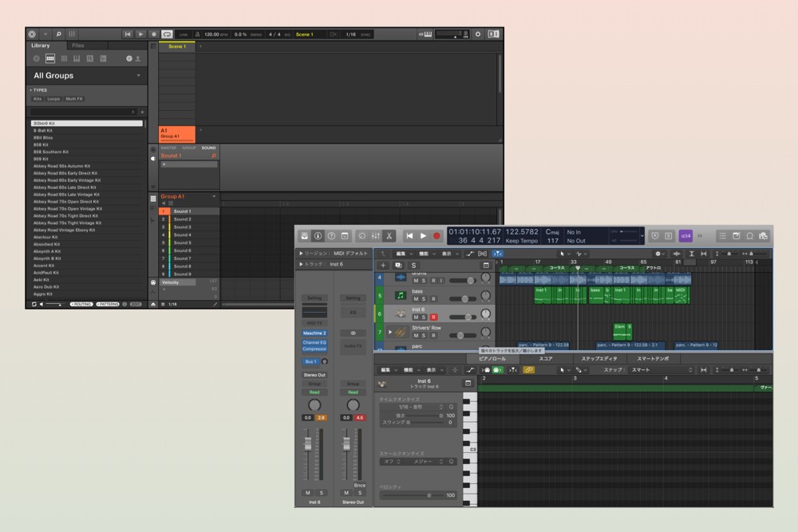Click the red Record button in Logic
The width and height of the screenshot is (798, 532).
[437, 236]
